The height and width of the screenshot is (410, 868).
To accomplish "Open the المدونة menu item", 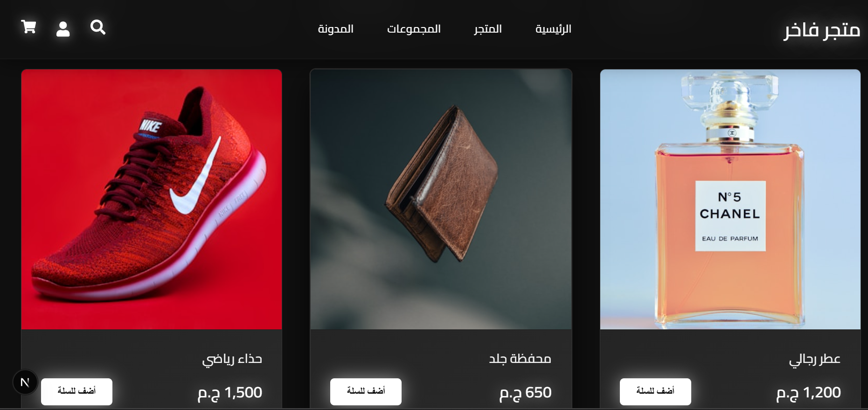I will coord(336,29).
